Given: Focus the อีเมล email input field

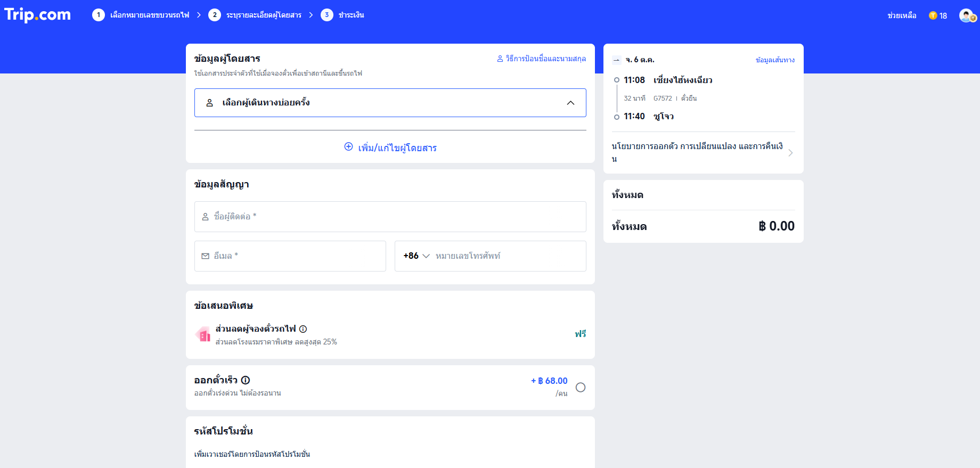Looking at the screenshot, I should (x=290, y=256).
